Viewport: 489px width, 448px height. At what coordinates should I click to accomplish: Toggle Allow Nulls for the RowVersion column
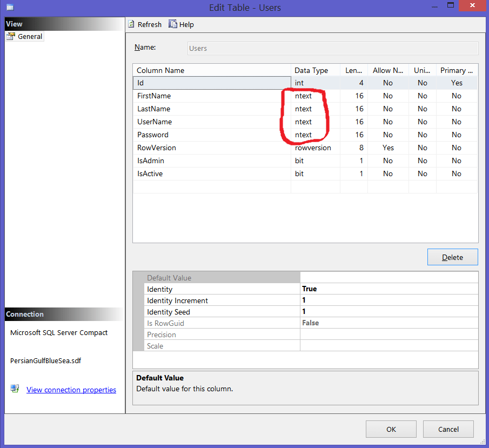coord(388,148)
